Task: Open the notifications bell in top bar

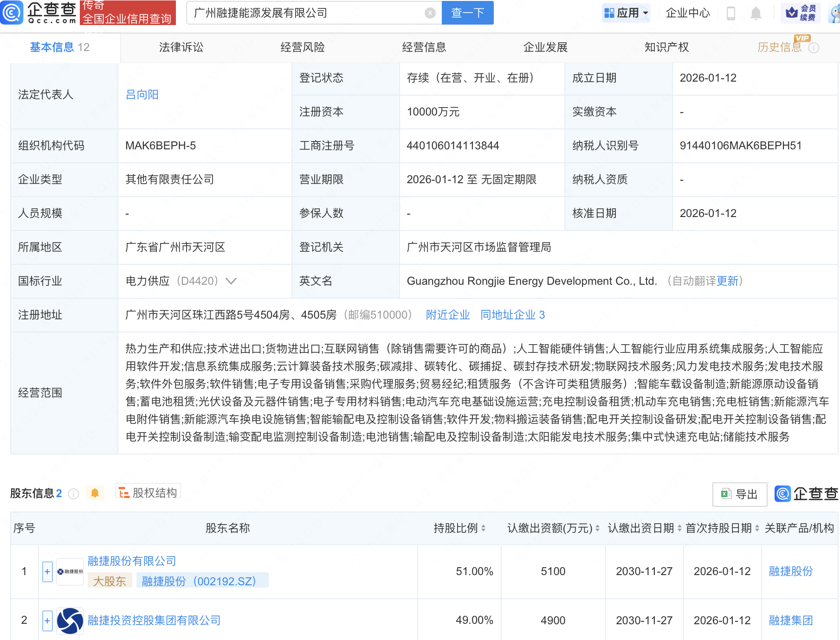Action: coord(756,13)
